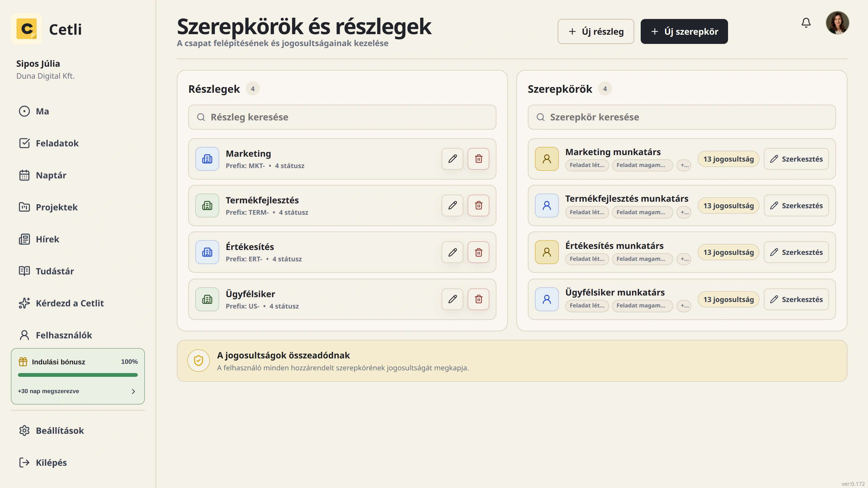This screenshot has height=488, width=868.
Task: Open the Hírek section
Action: [78, 239]
